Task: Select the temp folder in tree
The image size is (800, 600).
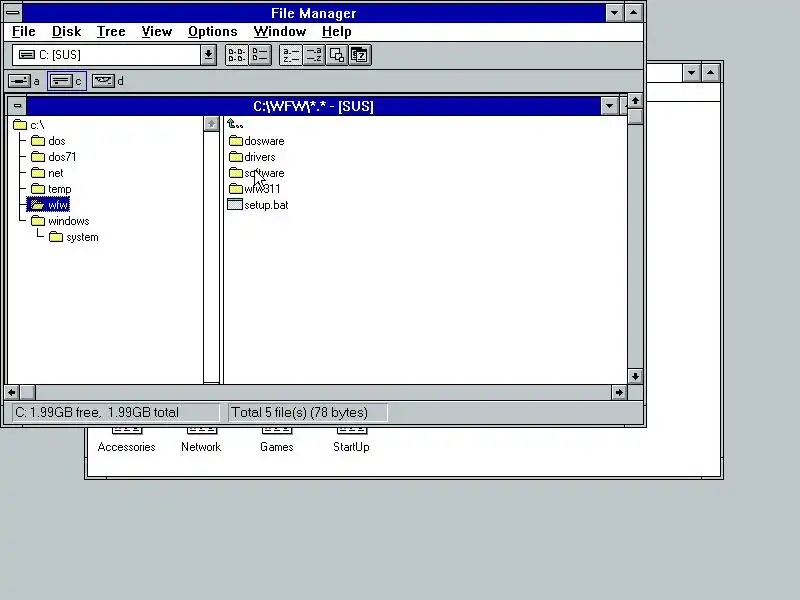Action: pos(51,189)
